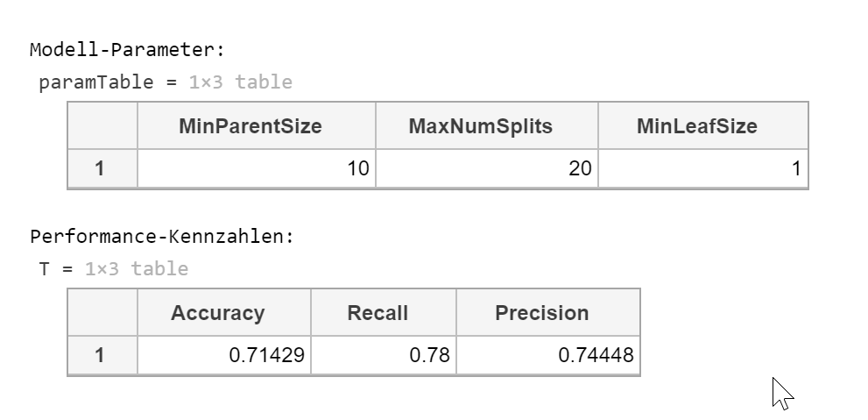The width and height of the screenshot is (868, 420).
Task: Click the gray 1×3 table label after paramTable
Action: click(x=241, y=82)
